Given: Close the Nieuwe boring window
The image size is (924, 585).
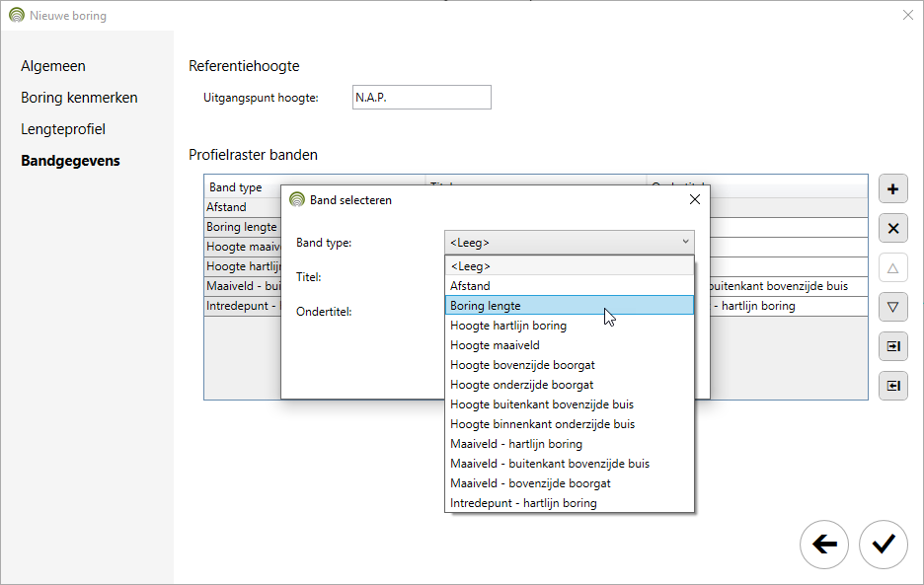Looking at the screenshot, I should pyautogui.click(x=908, y=16).
